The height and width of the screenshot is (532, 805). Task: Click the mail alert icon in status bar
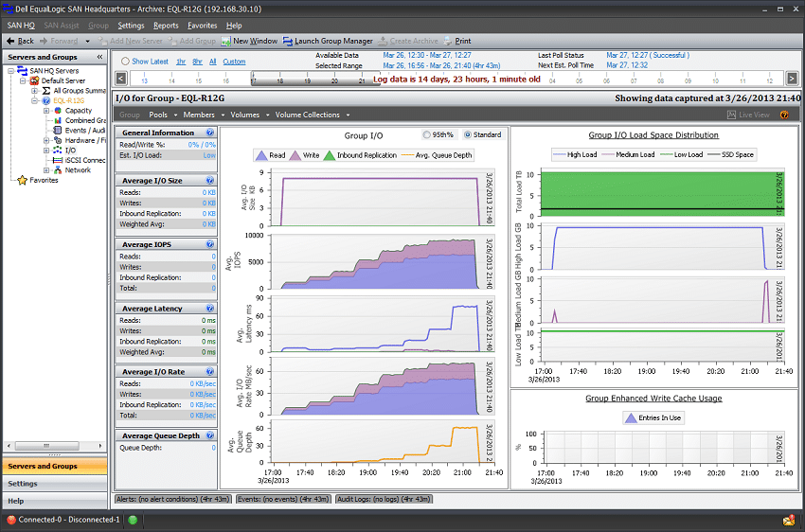click(789, 520)
